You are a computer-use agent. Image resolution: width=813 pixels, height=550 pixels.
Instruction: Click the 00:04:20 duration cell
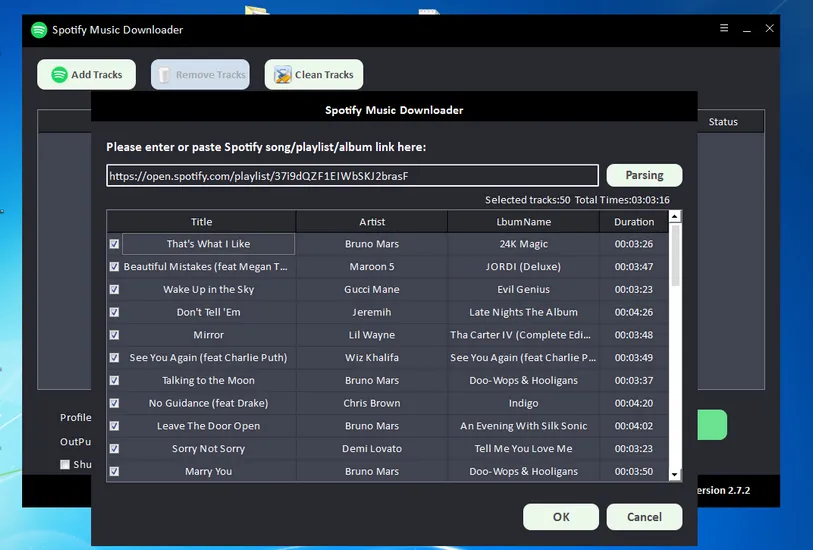[634, 403]
